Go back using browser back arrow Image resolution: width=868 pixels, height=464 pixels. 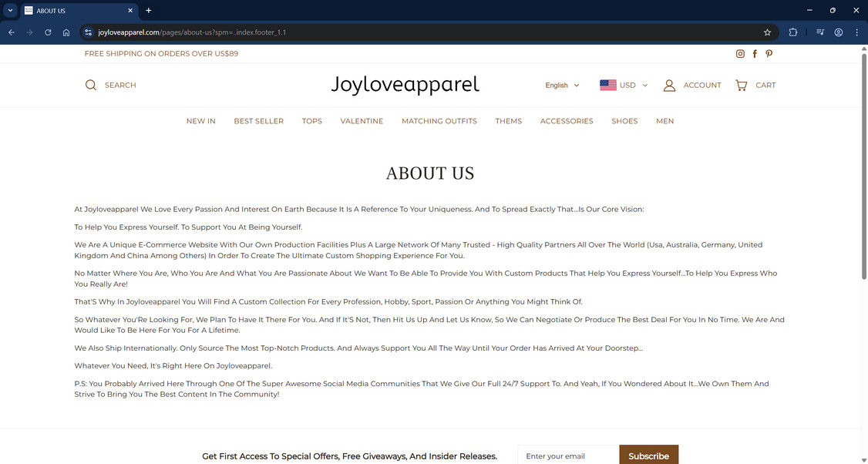12,32
